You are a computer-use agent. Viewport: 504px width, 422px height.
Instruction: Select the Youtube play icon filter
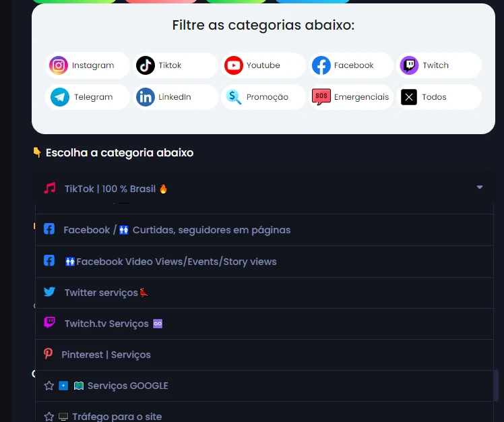pos(233,65)
